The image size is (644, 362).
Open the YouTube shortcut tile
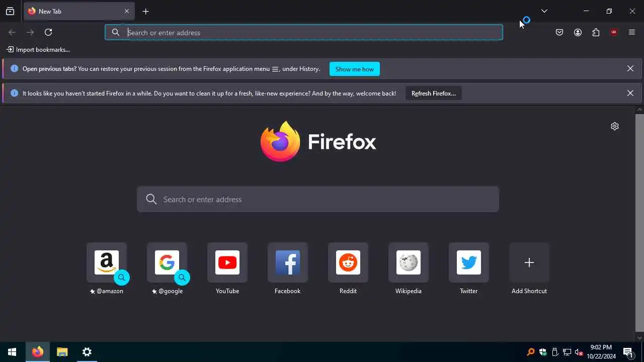pyautogui.click(x=227, y=262)
